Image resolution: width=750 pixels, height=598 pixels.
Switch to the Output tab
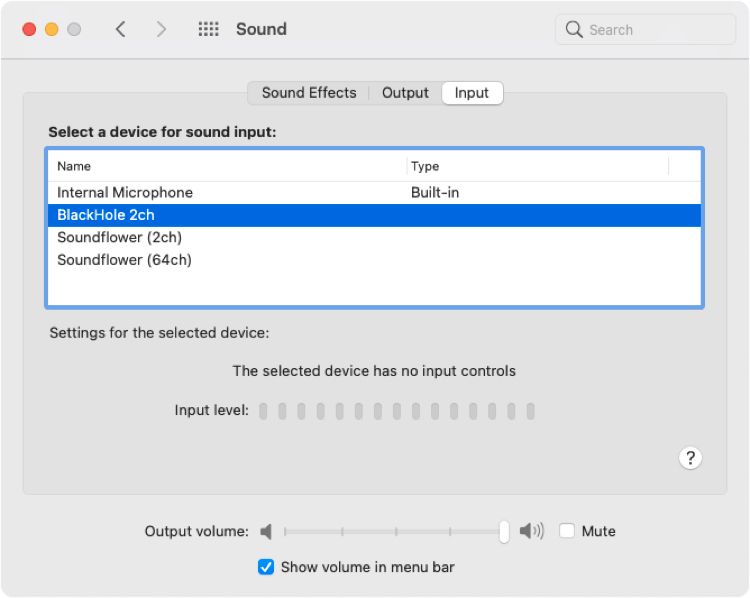click(x=405, y=93)
